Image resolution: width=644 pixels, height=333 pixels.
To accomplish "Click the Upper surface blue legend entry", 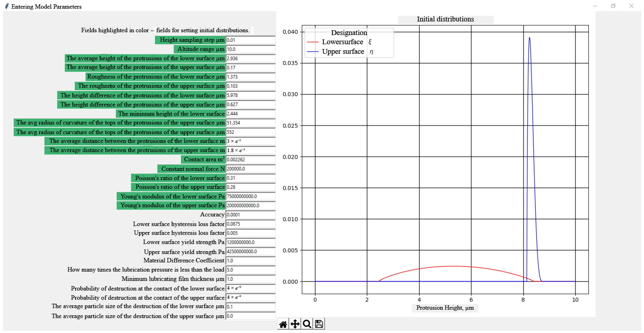I will tap(343, 52).
